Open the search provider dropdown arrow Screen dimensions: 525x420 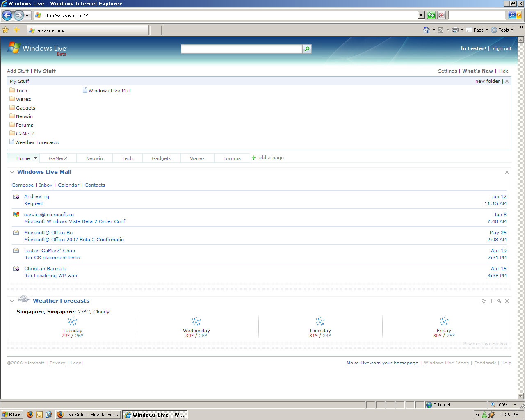tap(519, 15)
